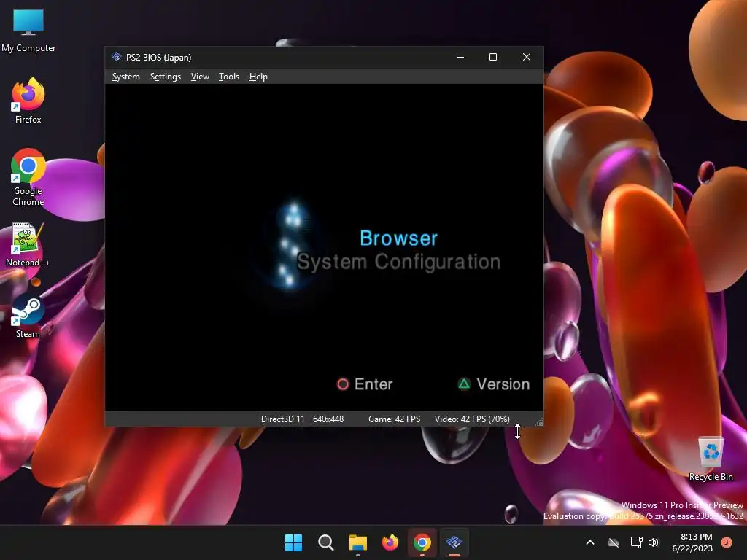
Task: Click the triangle Version button icon
Action: [x=464, y=384]
